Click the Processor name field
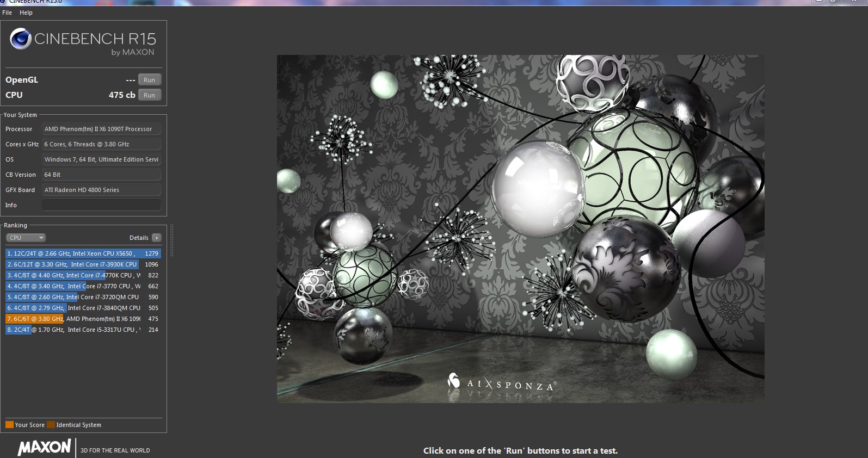This screenshot has width=868, height=458. click(101, 129)
